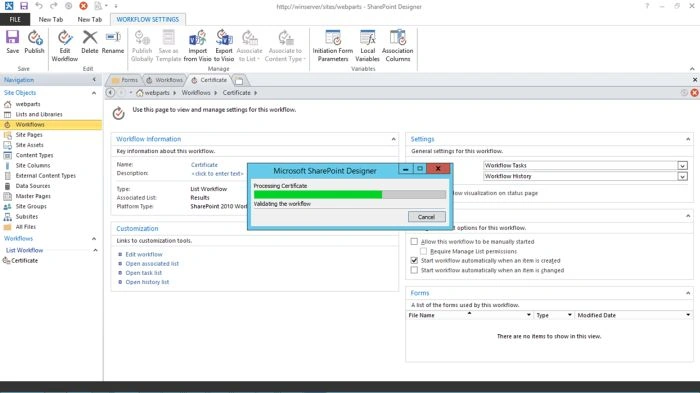Click red Stop icon in quick access toolbar
The image size is (700, 393).
(83, 6)
